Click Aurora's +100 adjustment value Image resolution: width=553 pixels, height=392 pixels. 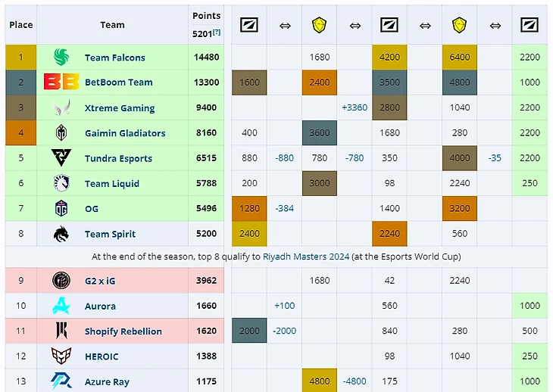[x=284, y=306]
